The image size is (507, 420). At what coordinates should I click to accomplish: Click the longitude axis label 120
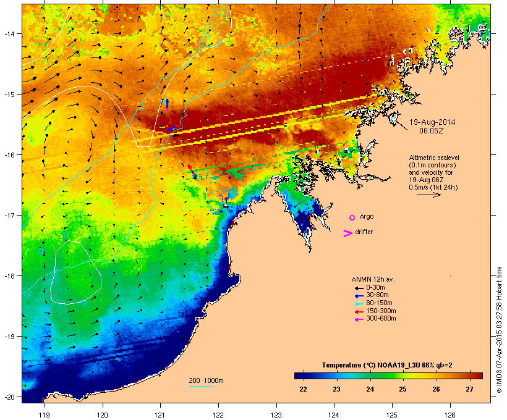point(103,415)
